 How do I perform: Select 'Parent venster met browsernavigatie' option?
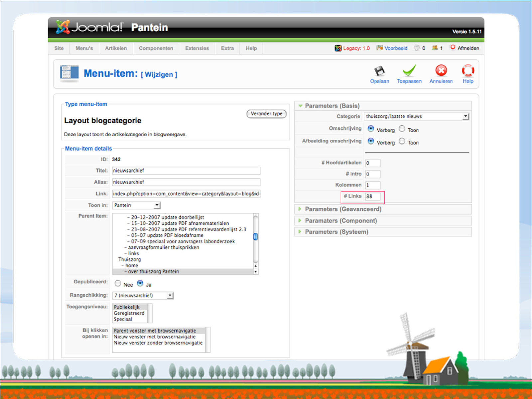(159, 331)
